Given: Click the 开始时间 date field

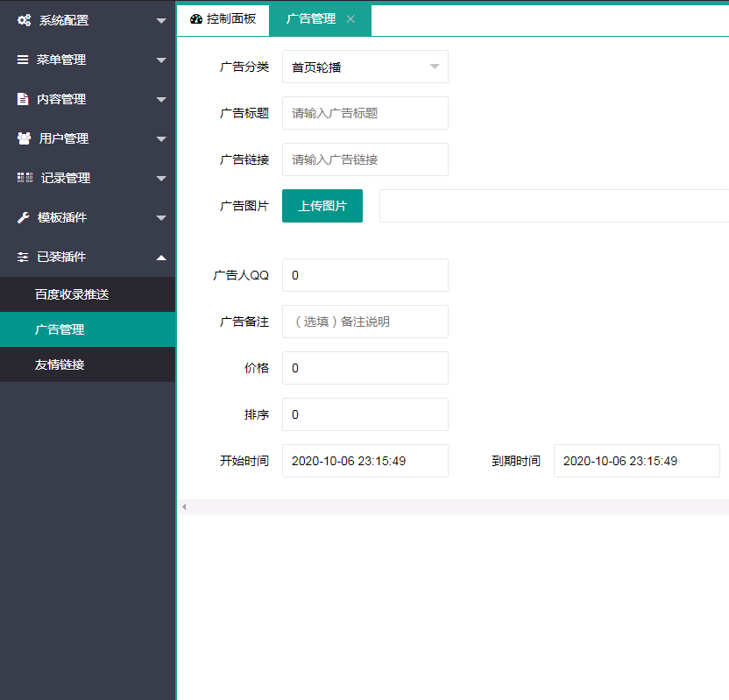Looking at the screenshot, I should (365, 461).
